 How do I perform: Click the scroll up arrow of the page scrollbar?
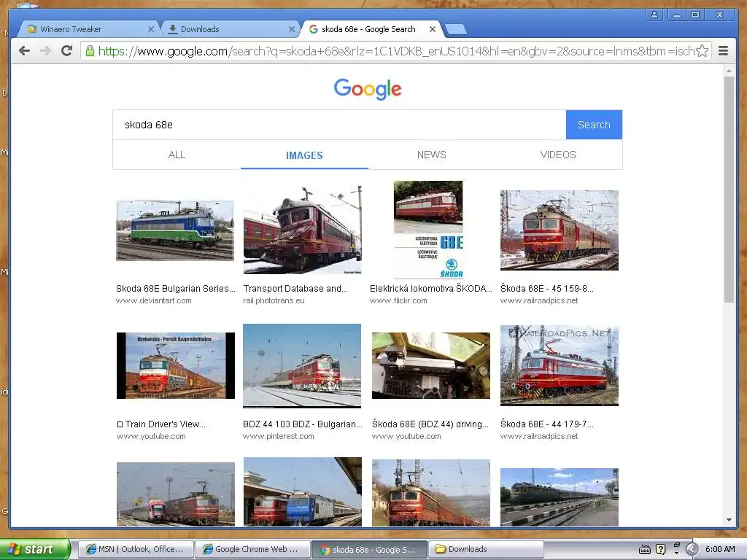(729, 71)
